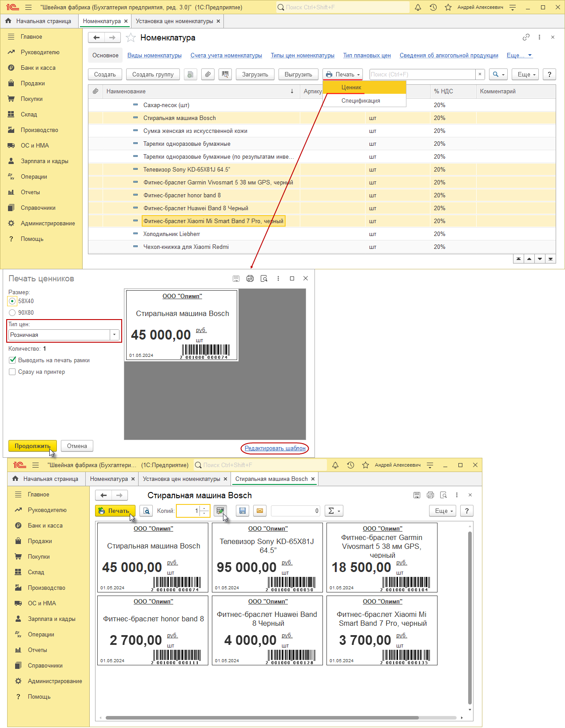Click yellow Печать button in print form
The width and height of the screenshot is (565, 728).
[x=115, y=511]
